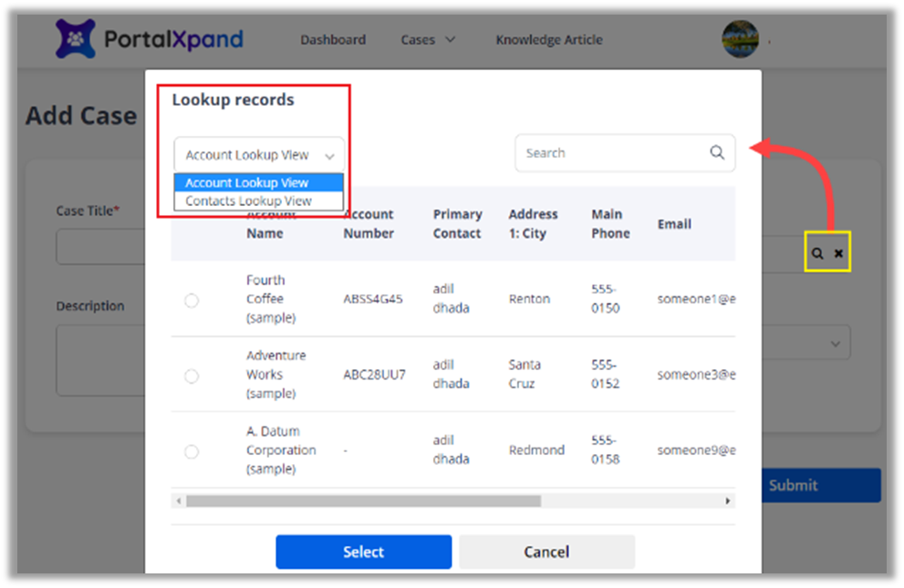Go to Knowledge Article page
The height and width of the screenshot is (588, 904).
pyautogui.click(x=549, y=40)
